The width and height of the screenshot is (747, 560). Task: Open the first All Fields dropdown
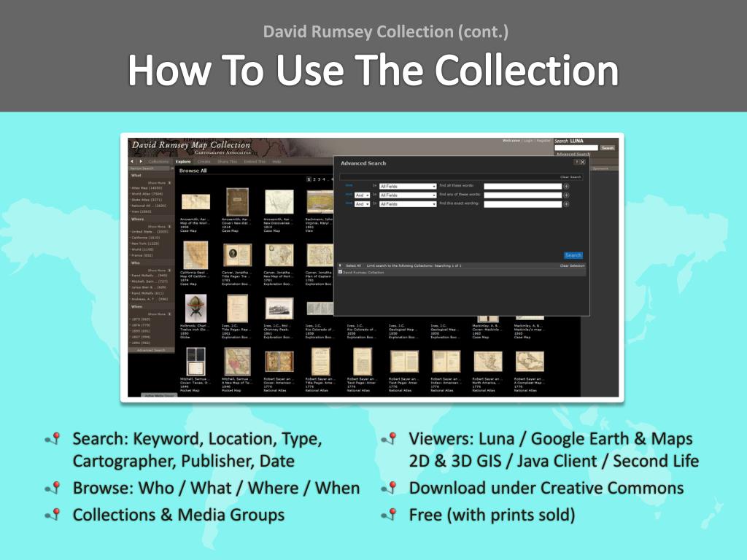pos(407,186)
